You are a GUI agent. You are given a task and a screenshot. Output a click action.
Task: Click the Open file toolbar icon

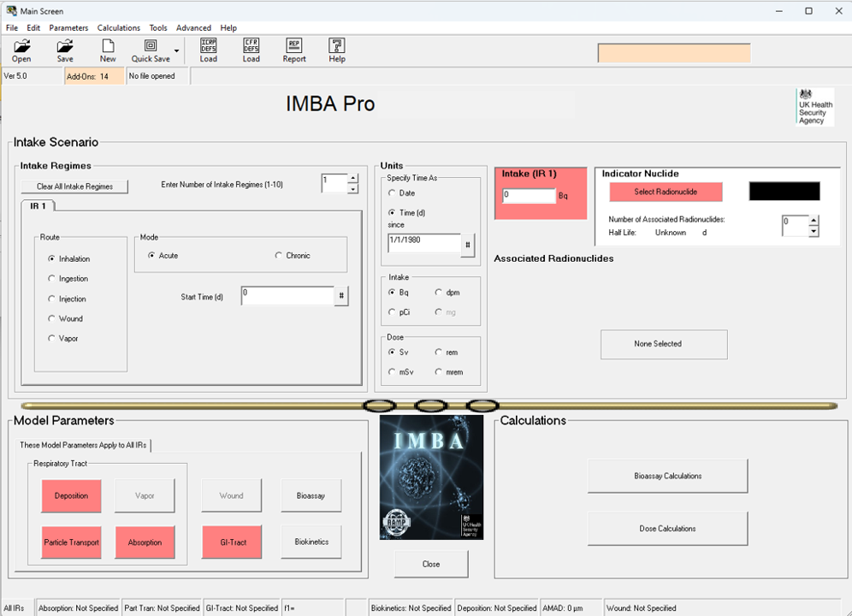(21, 50)
